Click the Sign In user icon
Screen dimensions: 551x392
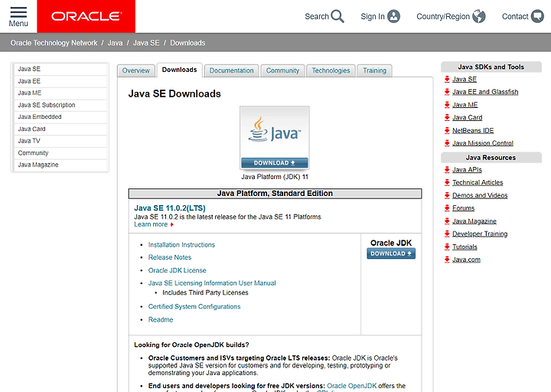click(x=393, y=16)
